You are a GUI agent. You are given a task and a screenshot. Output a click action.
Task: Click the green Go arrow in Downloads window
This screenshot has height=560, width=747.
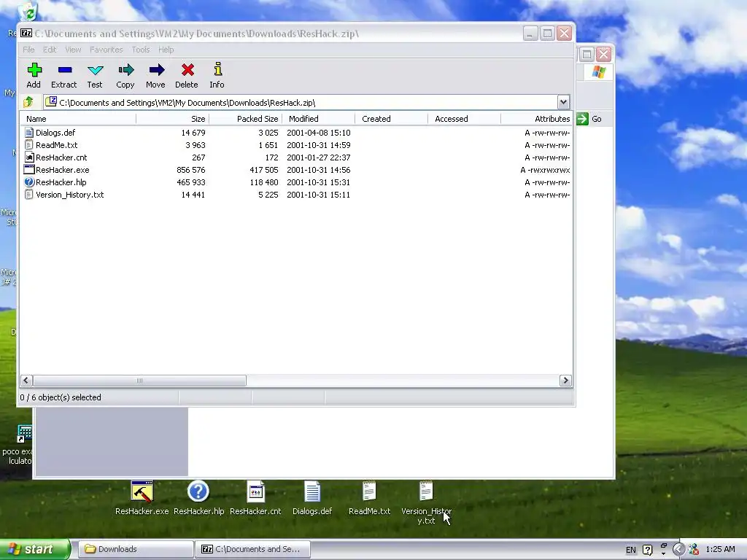(x=582, y=119)
